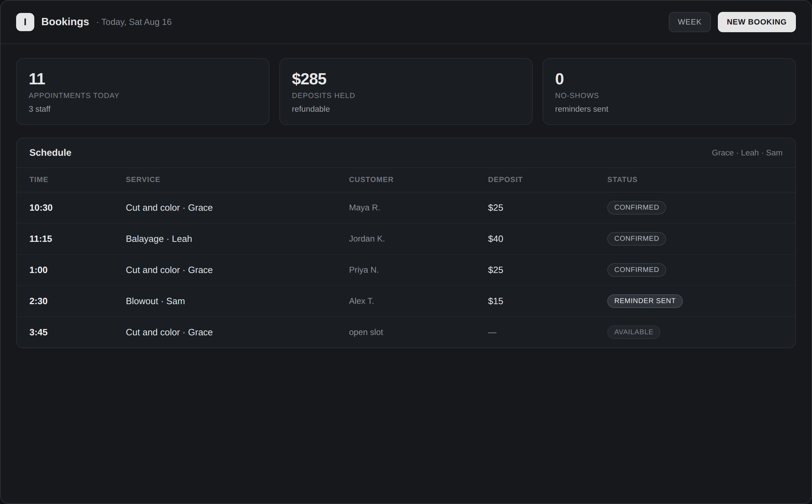
Task: Click customer Jordan K.
Action: click(367, 239)
